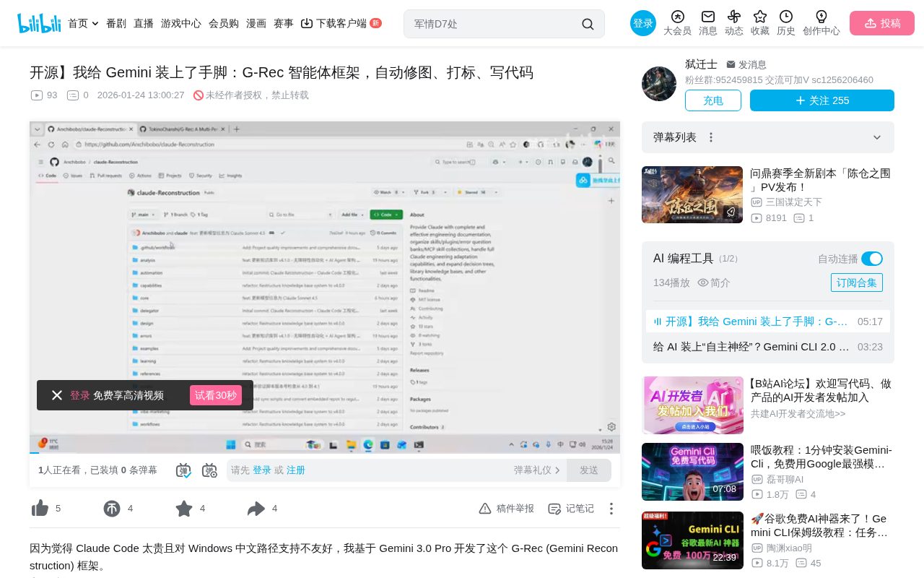
Task: Click 注册 in the danmaku input bar
Action: pyautogui.click(x=296, y=470)
